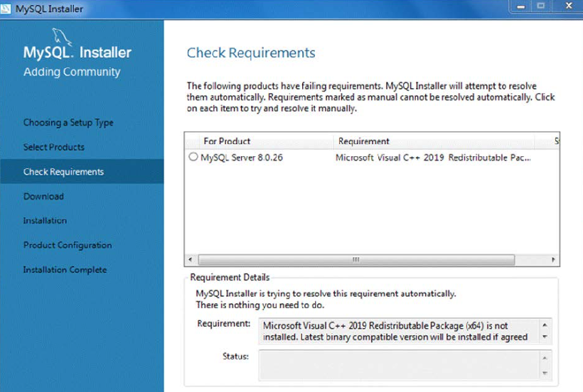Open Choosing a Setup Type step
This screenshot has height=392, width=583.
[x=68, y=122]
